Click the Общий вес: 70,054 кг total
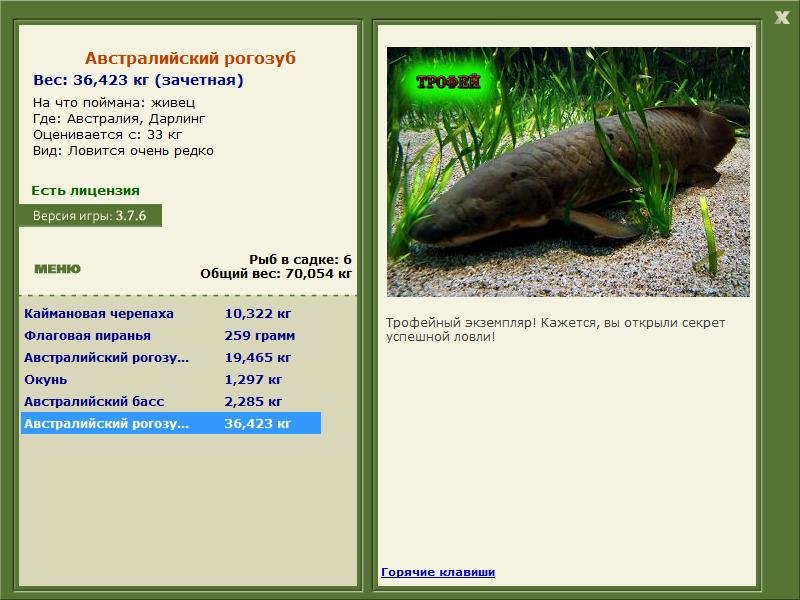Viewport: 800px width, 600px height. [276, 273]
